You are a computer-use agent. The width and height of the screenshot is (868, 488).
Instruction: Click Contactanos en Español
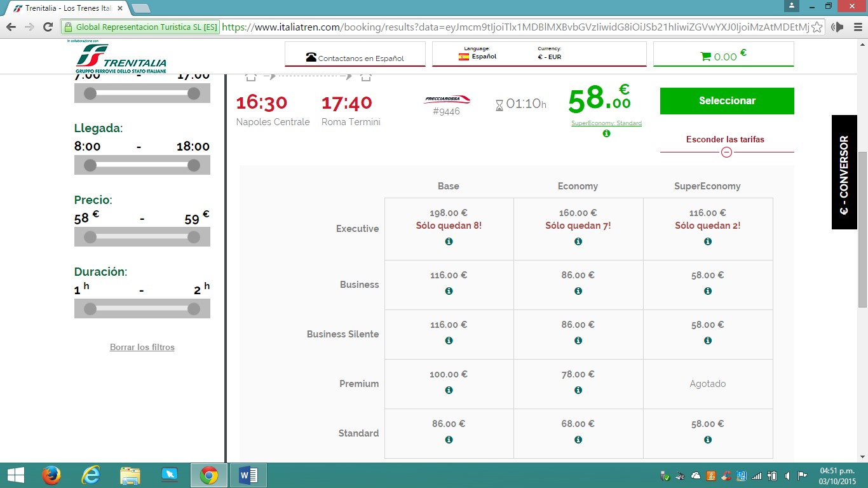[x=355, y=58]
